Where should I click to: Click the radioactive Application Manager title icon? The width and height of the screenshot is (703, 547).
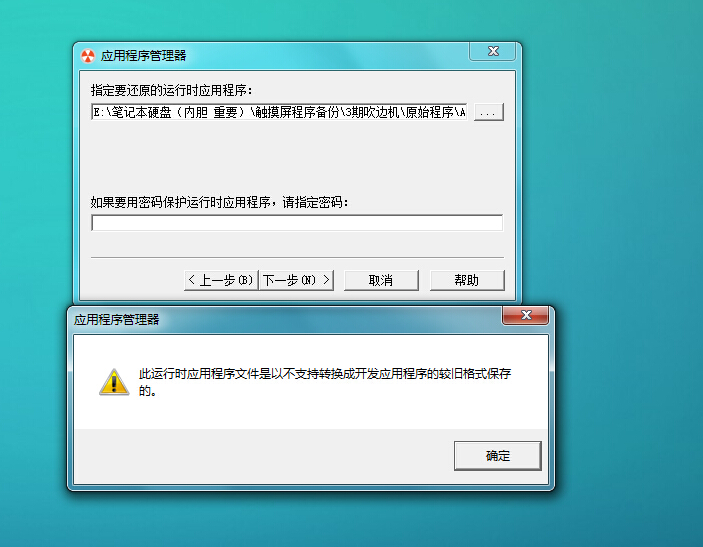[88, 56]
